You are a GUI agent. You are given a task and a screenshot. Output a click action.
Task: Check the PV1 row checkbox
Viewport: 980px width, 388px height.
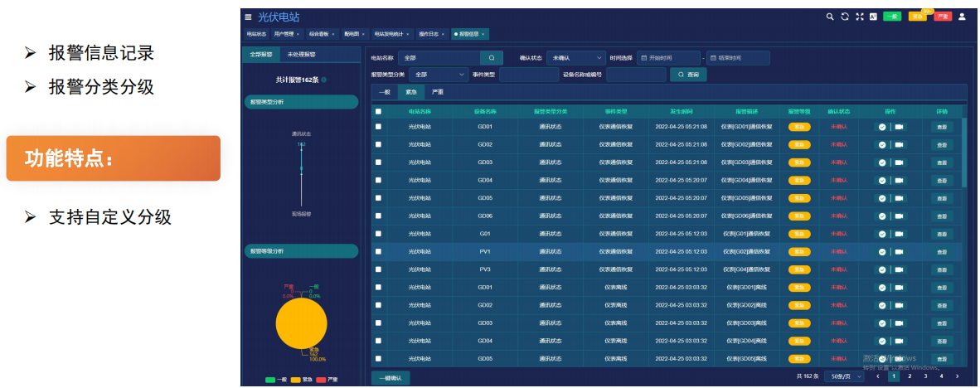pyautogui.click(x=378, y=252)
